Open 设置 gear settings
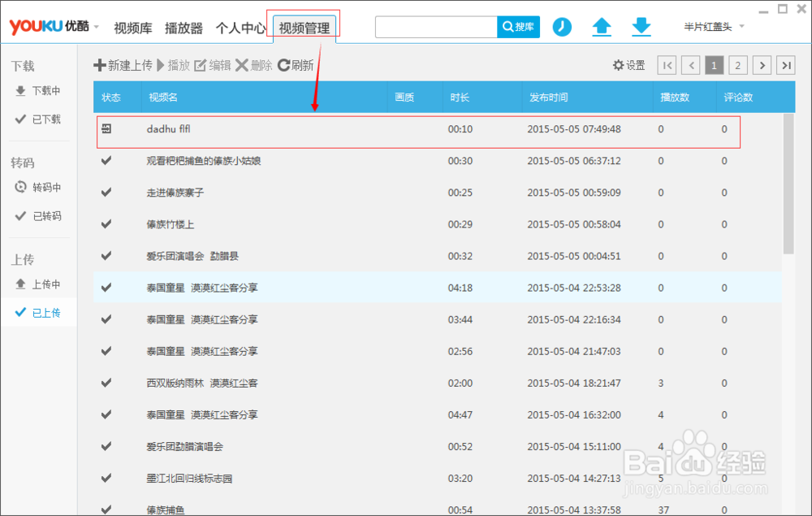This screenshot has width=812, height=516. [628, 65]
